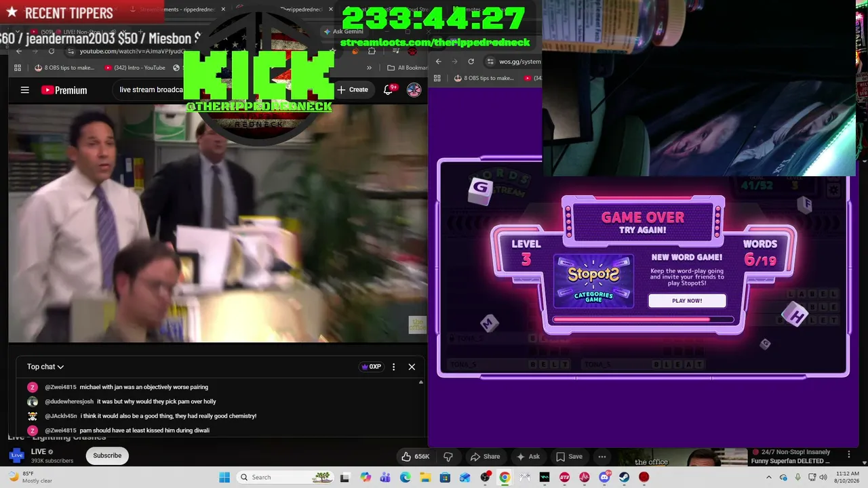Open the StopotS categories game thumbnail
The image size is (868, 488).
click(x=594, y=282)
